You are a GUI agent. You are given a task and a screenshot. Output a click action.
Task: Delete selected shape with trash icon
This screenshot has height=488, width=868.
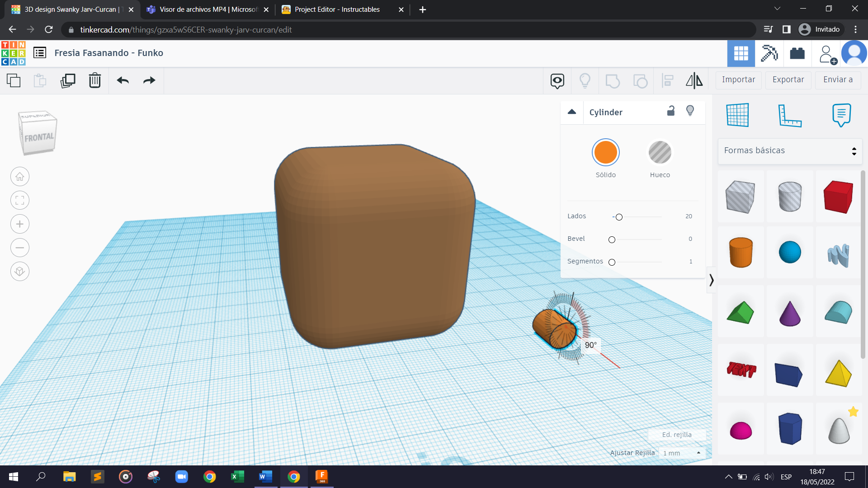pyautogui.click(x=95, y=80)
